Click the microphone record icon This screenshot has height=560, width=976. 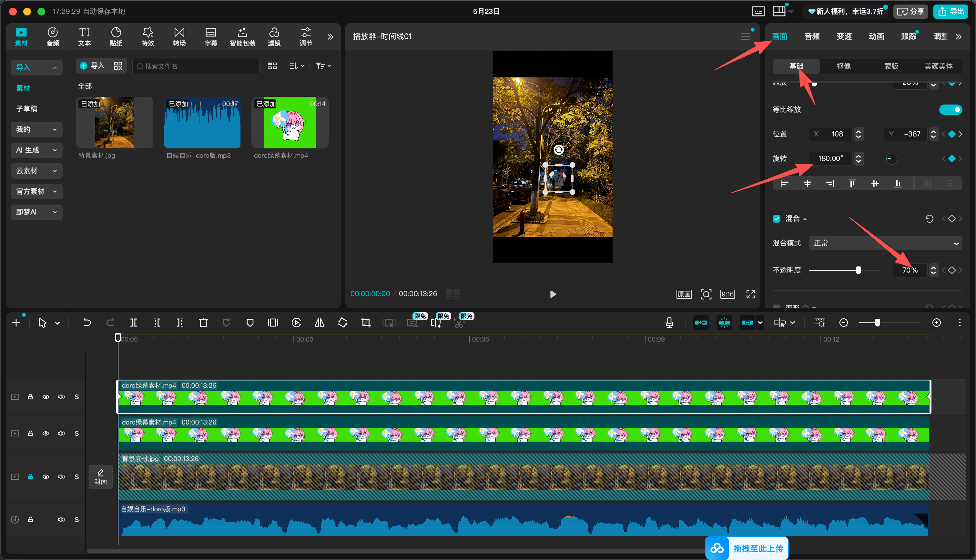[669, 323]
